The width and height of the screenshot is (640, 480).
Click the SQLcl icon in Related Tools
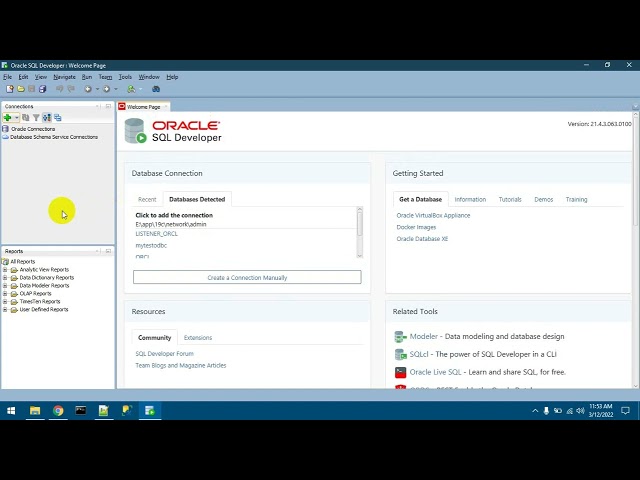click(x=400, y=354)
